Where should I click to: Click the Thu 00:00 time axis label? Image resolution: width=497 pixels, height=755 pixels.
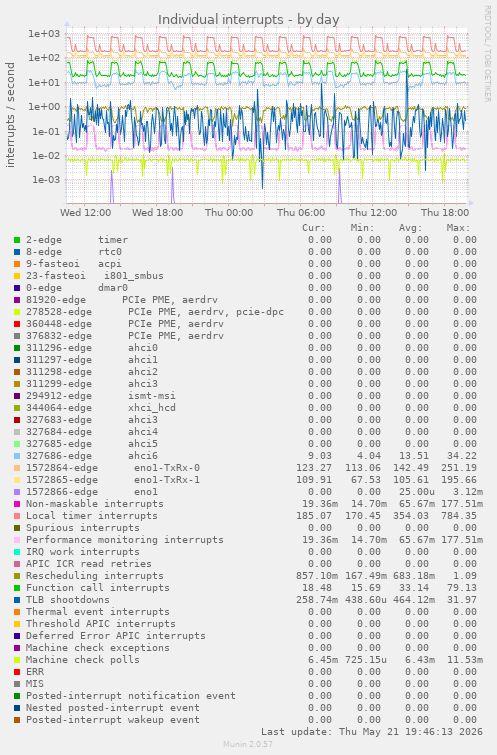pos(229,213)
